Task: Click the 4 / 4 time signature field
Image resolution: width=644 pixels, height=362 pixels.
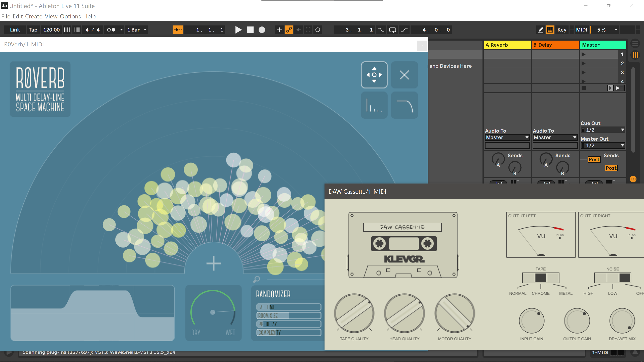Action: pyautogui.click(x=93, y=30)
